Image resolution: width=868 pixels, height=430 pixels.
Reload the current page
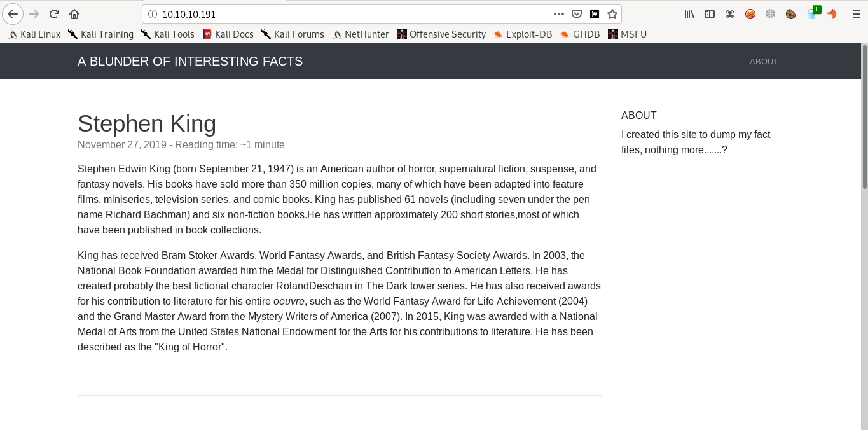pos(54,14)
